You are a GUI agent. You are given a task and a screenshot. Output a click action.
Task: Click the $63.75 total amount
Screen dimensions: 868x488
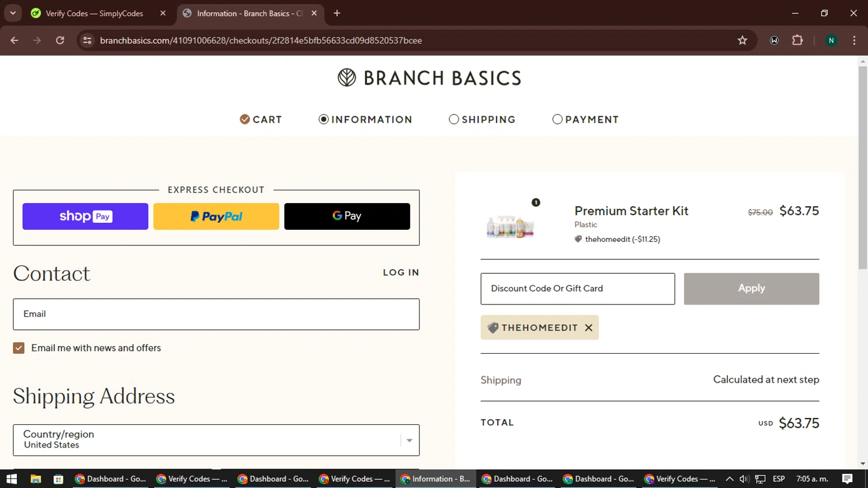[799, 423]
